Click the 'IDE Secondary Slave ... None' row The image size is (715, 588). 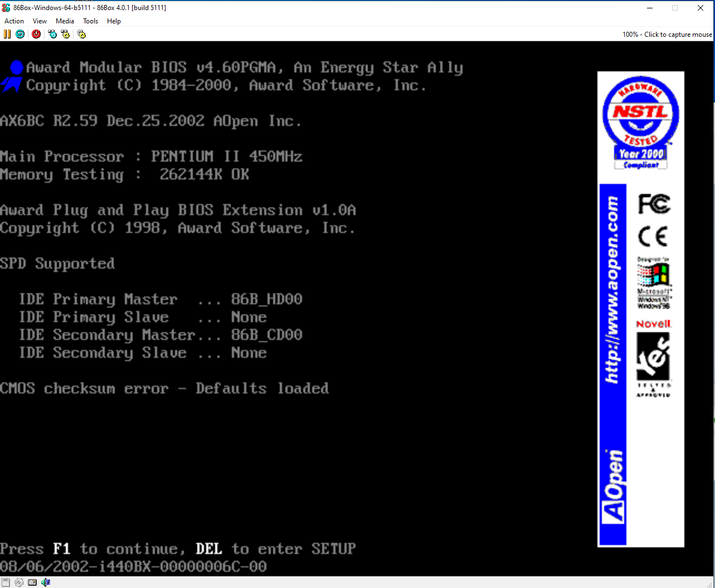[143, 353]
